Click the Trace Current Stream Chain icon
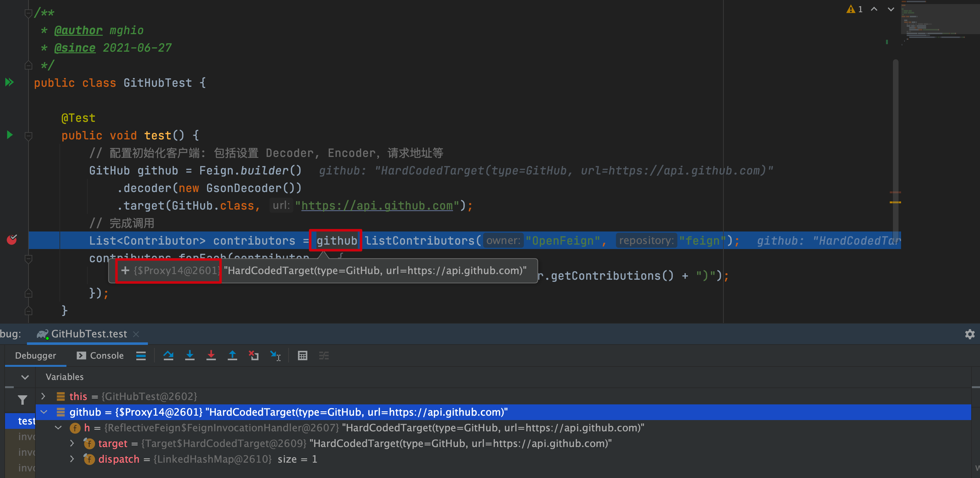Viewport: 980px width, 478px height. coord(324,356)
